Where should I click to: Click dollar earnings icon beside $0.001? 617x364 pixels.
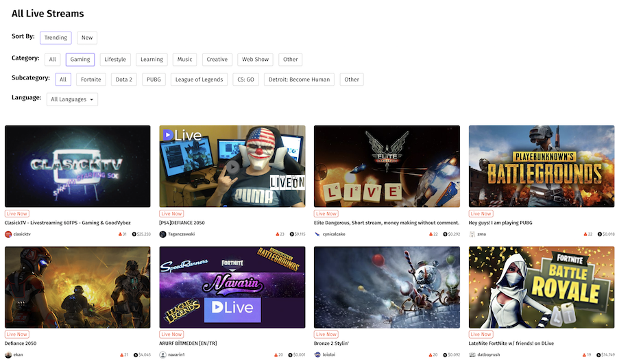(x=291, y=355)
